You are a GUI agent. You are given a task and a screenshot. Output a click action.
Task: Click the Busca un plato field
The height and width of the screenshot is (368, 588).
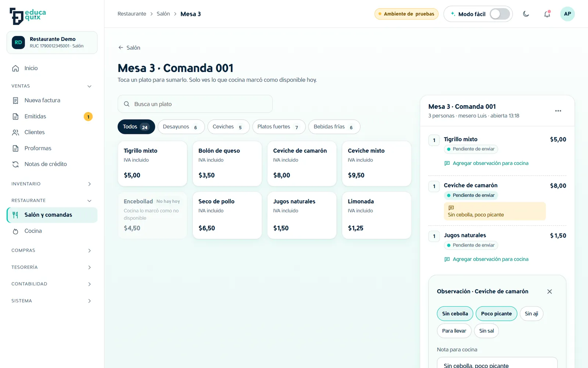[x=195, y=104]
